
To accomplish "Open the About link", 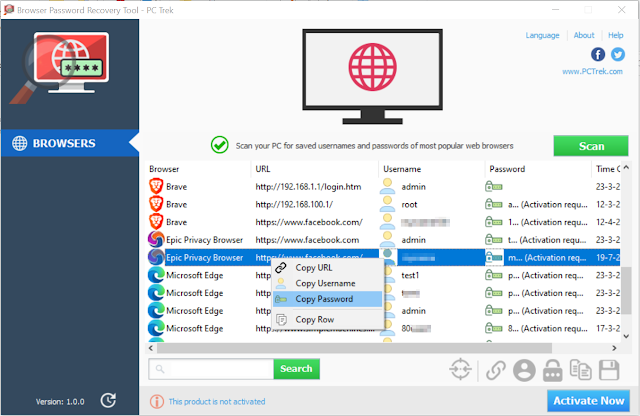I will 584,36.
